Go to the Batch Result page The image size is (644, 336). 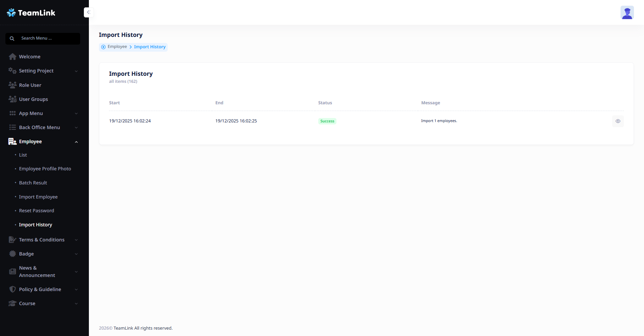coord(33,183)
